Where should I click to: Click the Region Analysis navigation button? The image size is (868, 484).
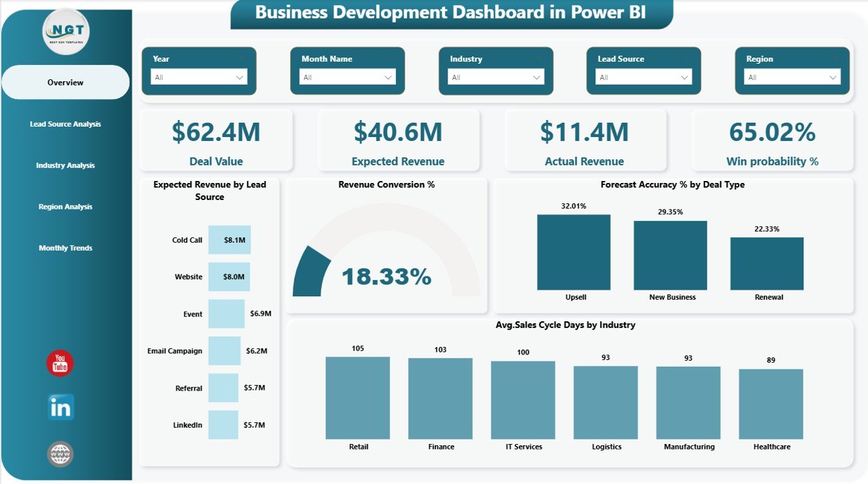click(x=65, y=207)
